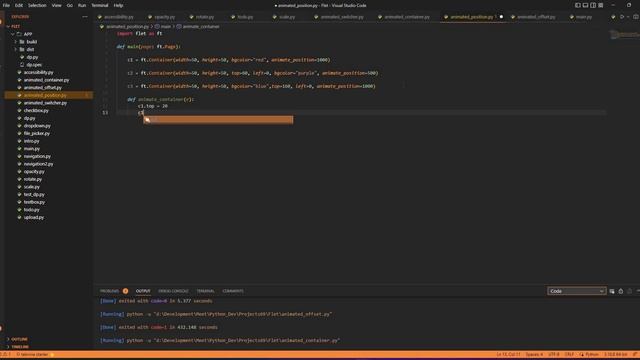Screen dimensions: 640x360
Task: Switch to the animated_container.py editor tab
Action: click(407, 17)
